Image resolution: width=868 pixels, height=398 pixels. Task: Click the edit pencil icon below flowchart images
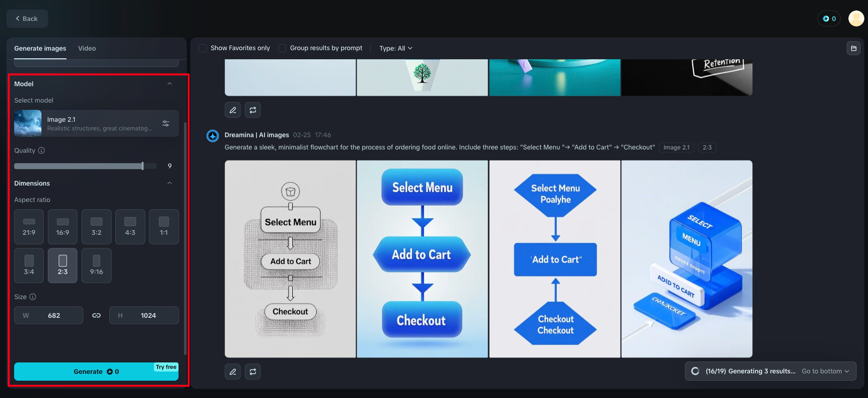[233, 372]
